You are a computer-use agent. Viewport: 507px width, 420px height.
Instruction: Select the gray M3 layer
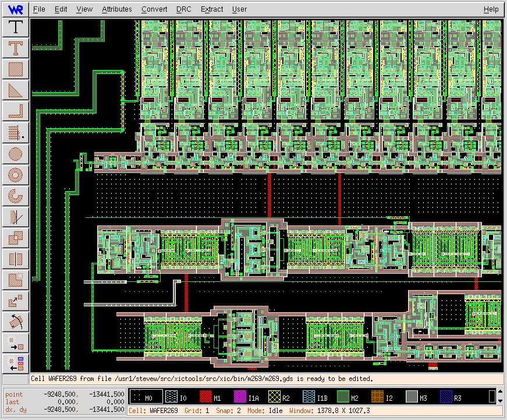coord(417,397)
